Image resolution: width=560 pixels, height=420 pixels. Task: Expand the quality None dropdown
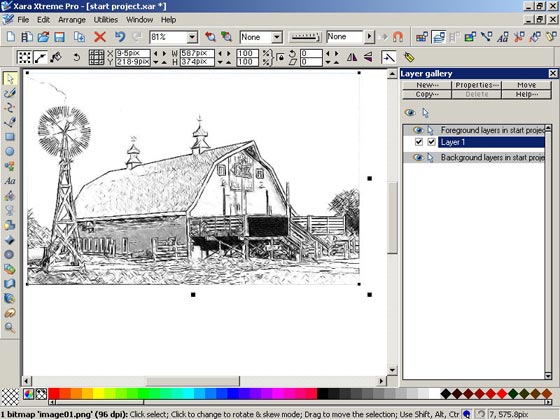(x=277, y=37)
